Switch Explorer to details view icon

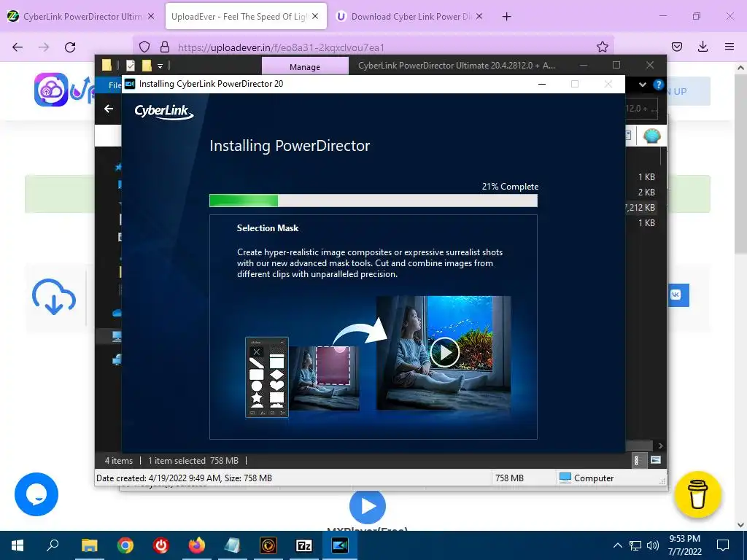pos(638,460)
